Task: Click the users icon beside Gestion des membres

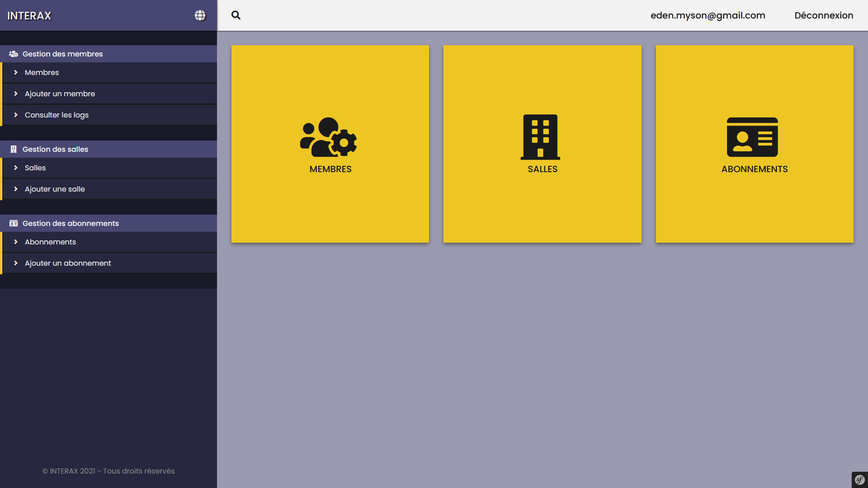Action: (x=14, y=54)
